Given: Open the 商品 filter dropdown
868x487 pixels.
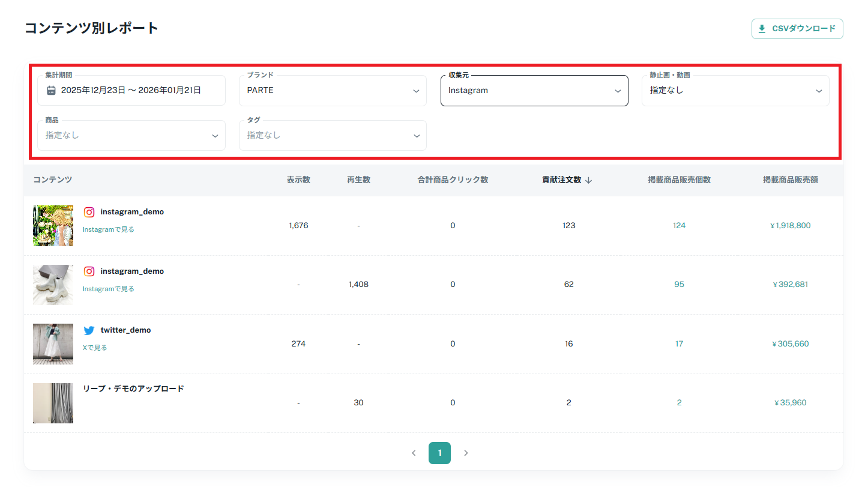Looking at the screenshot, I should (x=131, y=136).
